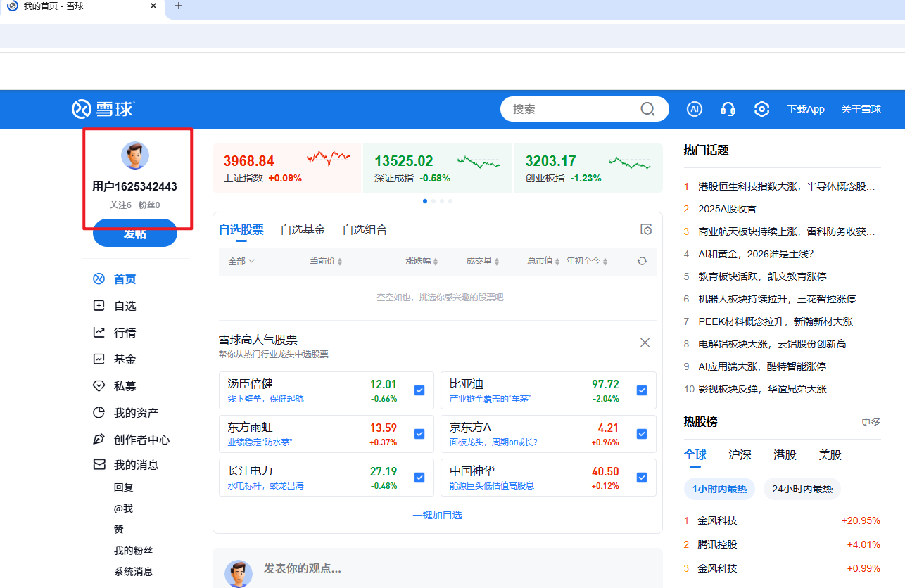The image size is (905, 588).
Task: Select the 港股 hot stocks tab
Action: 785,455
